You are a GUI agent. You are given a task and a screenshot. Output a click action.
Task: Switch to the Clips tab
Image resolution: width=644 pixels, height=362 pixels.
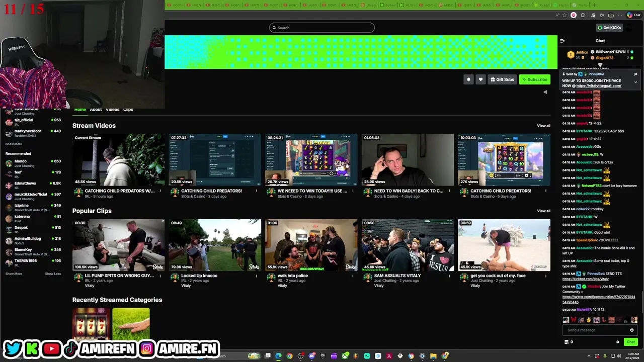[x=128, y=110]
